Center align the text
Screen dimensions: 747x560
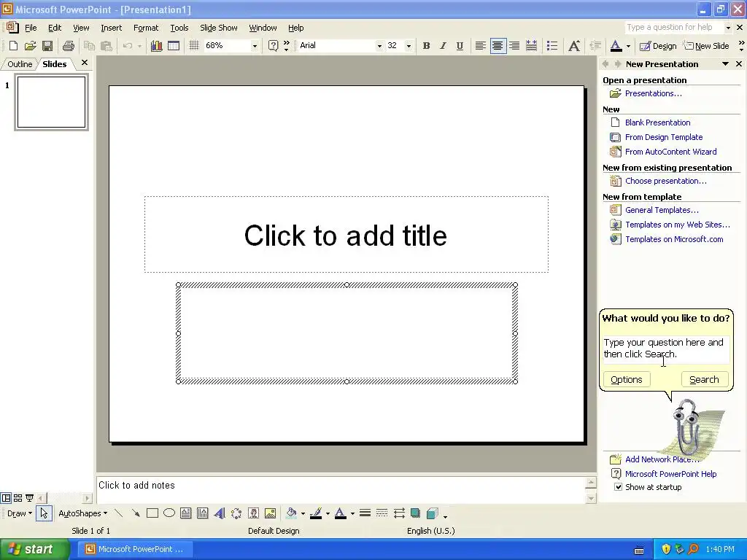click(498, 46)
